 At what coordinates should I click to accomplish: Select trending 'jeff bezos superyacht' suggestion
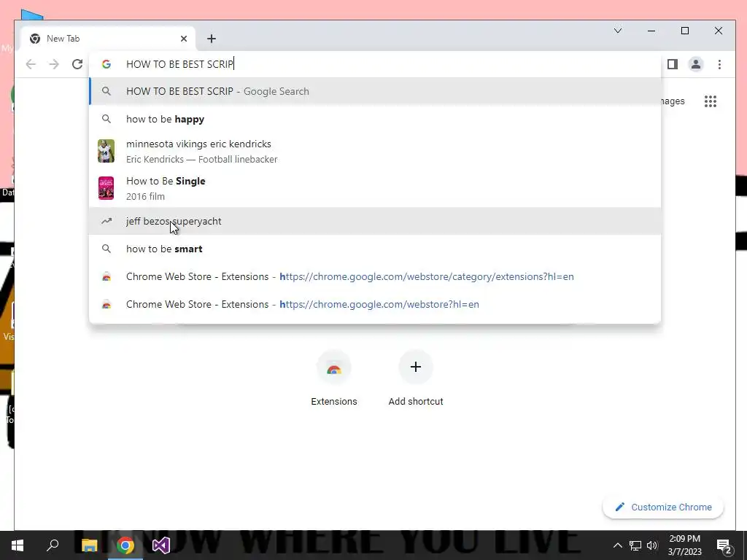375,221
